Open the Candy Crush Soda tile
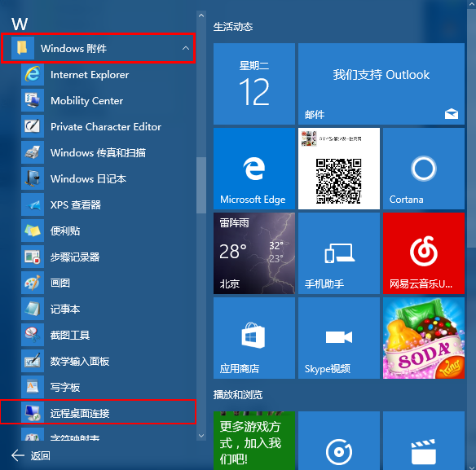Screen dimensions: 476x470 pos(424,338)
